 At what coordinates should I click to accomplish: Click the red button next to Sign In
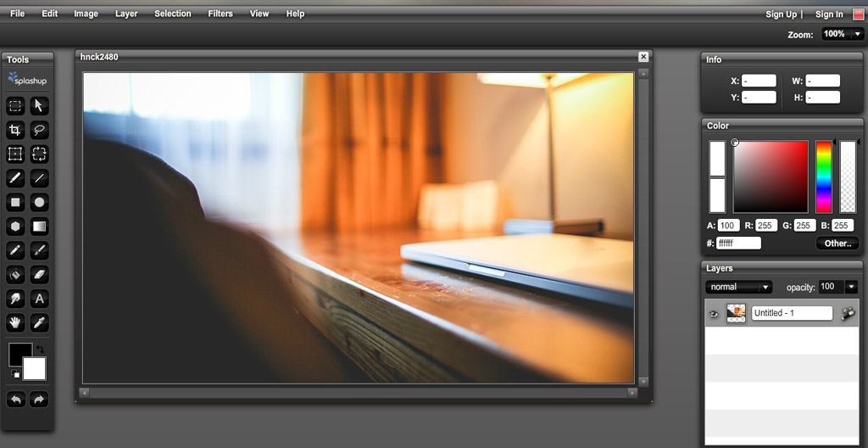[x=858, y=14]
